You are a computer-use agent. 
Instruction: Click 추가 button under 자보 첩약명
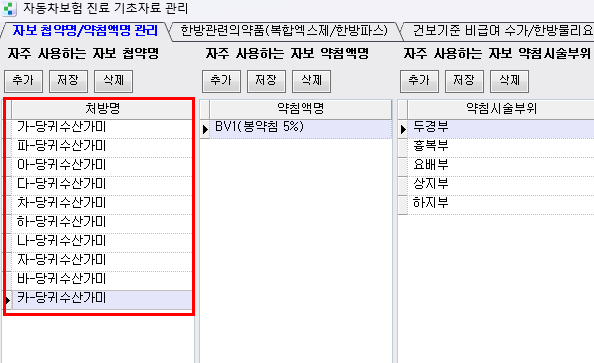23,81
